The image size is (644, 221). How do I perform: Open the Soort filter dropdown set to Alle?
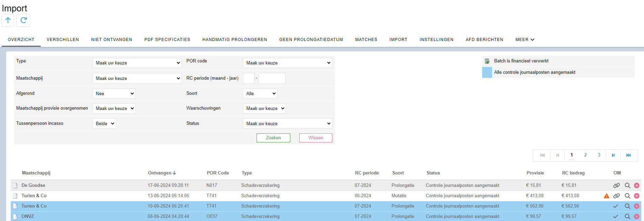tap(260, 93)
